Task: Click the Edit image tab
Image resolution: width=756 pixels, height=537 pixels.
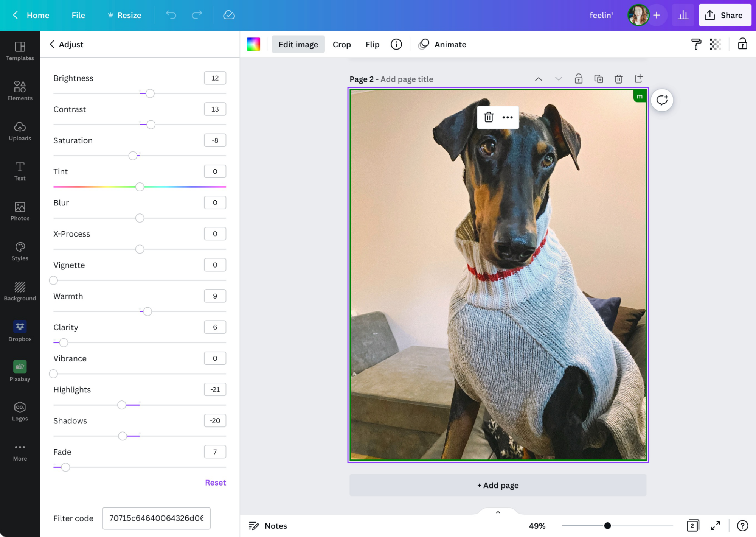Action: tap(298, 44)
